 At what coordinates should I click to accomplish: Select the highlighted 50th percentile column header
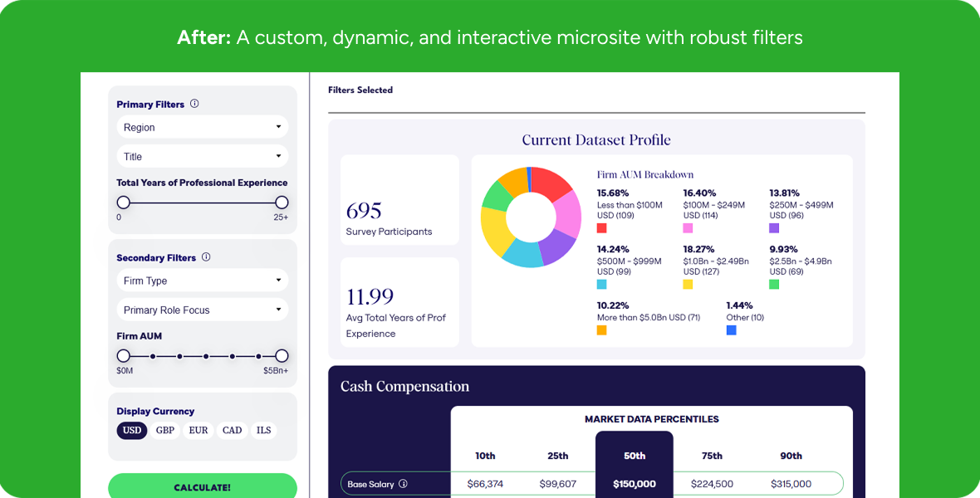pyautogui.click(x=635, y=456)
